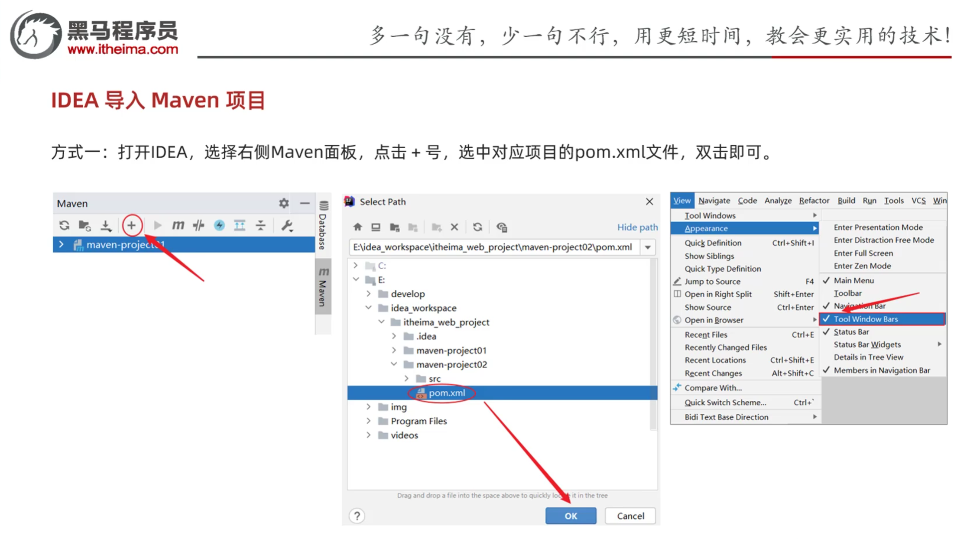Open Maven settings wrench icon

(x=287, y=225)
